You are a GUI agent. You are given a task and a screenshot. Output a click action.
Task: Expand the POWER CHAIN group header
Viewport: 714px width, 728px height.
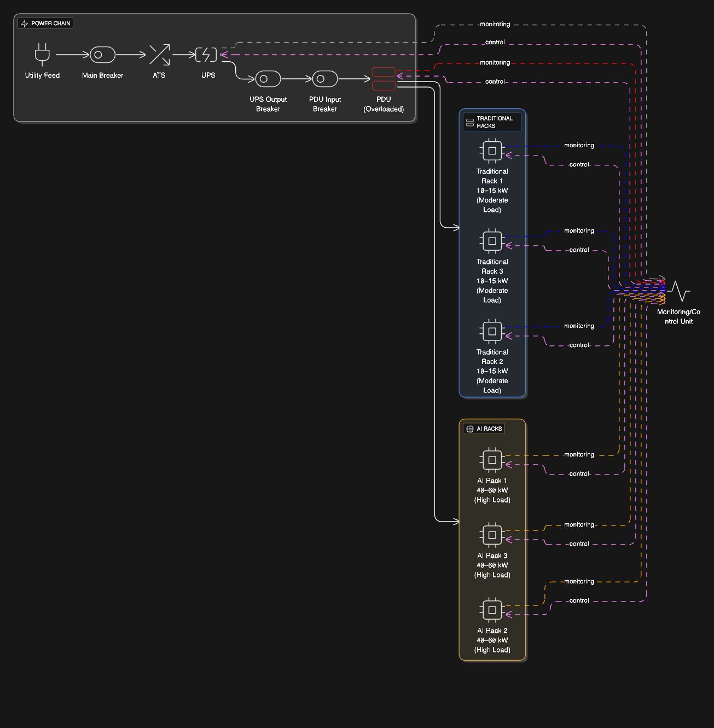coord(45,23)
